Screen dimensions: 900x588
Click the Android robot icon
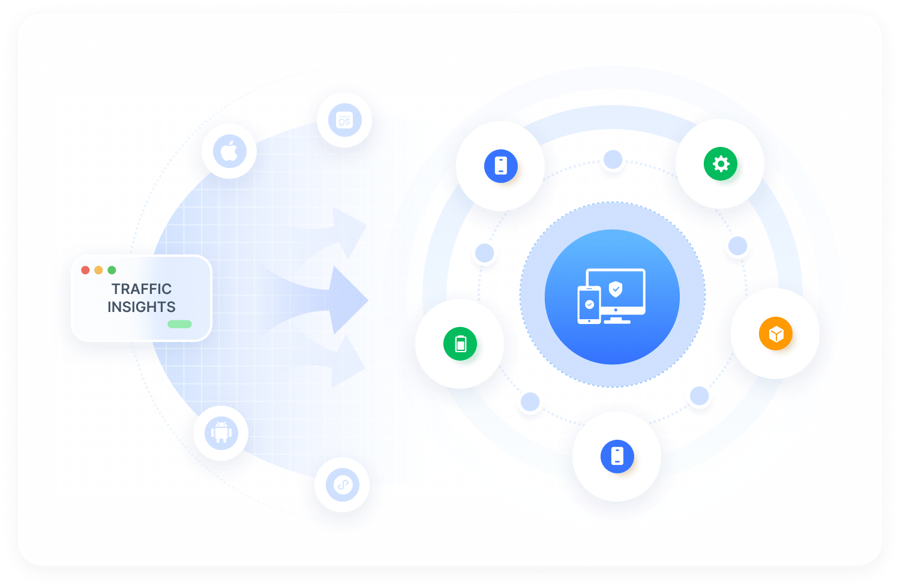221,433
